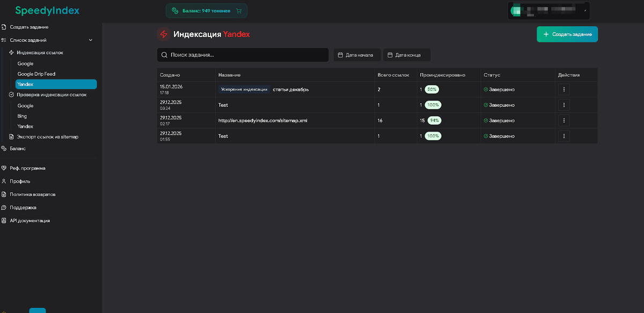Open Google Drip Feed sidebar item
Viewport: 644px width, 313px height.
coord(36,74)
